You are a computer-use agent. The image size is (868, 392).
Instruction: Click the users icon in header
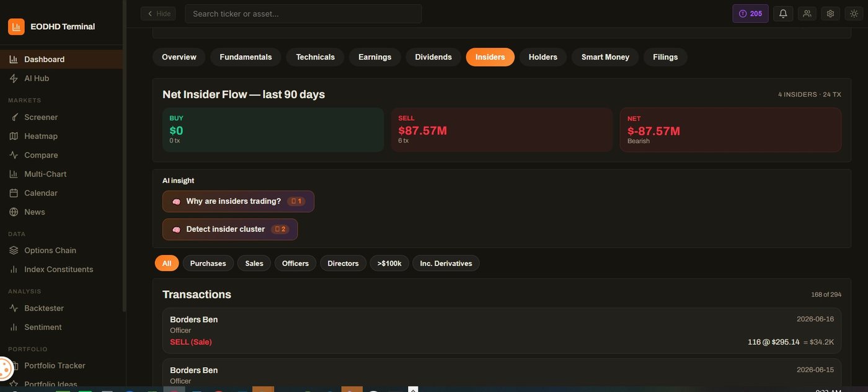point(807,14)
